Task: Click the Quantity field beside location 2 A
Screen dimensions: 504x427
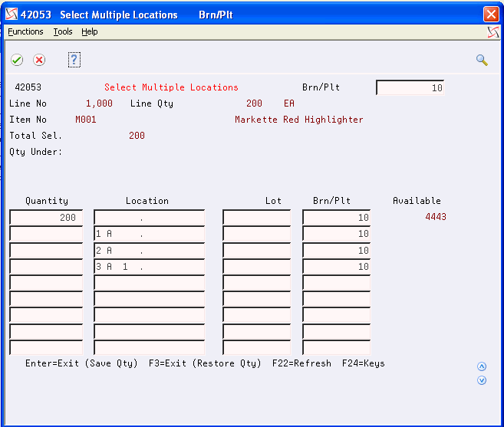Action: coord(46,250)
